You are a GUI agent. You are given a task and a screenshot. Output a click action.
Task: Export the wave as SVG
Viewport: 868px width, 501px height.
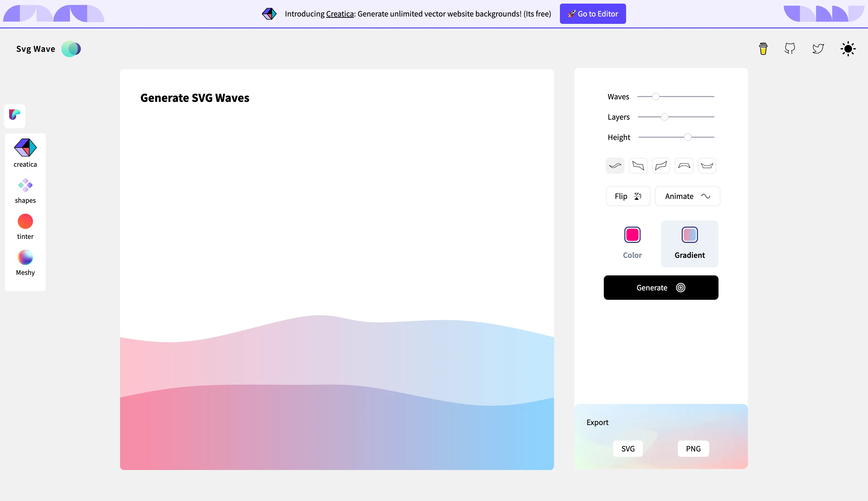coord(628,449)
